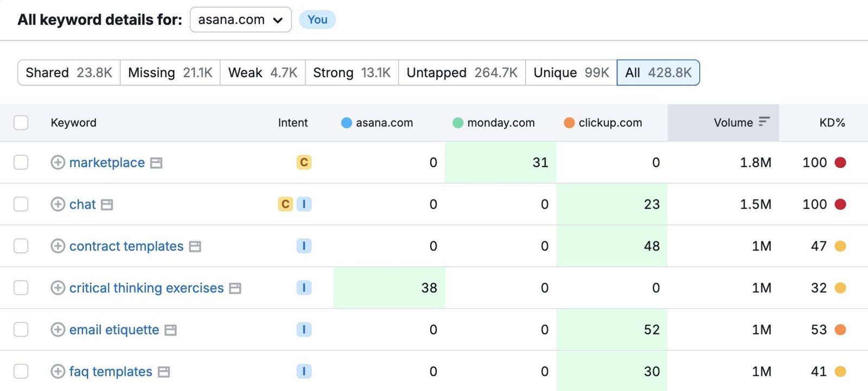
Task: Expand the email etiquette plus button
Action: click(58, 330)
